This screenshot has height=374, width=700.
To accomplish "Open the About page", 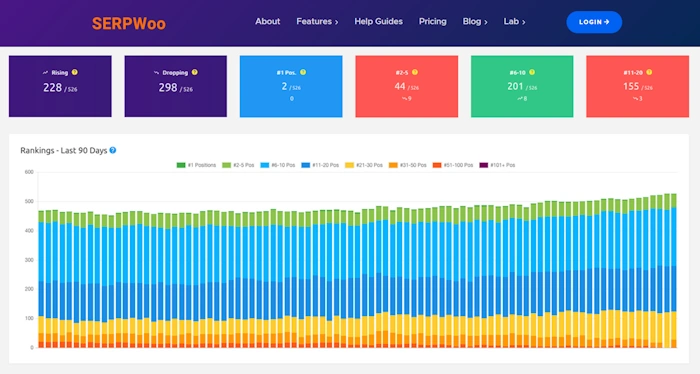I will pyautogui.click(x=267, y=21).
